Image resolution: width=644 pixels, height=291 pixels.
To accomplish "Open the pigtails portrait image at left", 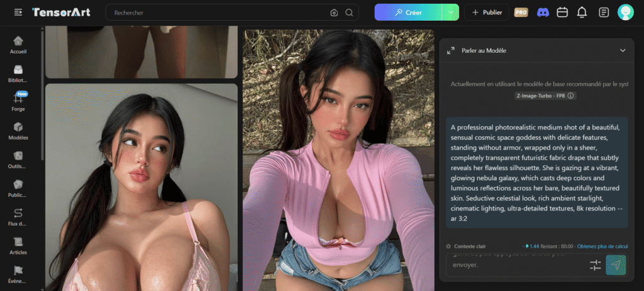I will [x=142, y=187].
